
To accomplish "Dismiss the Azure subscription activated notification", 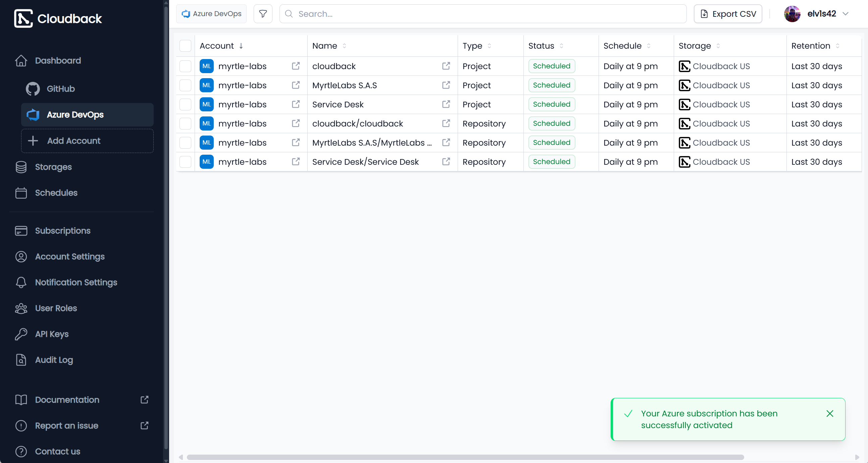I will [830, 413].
